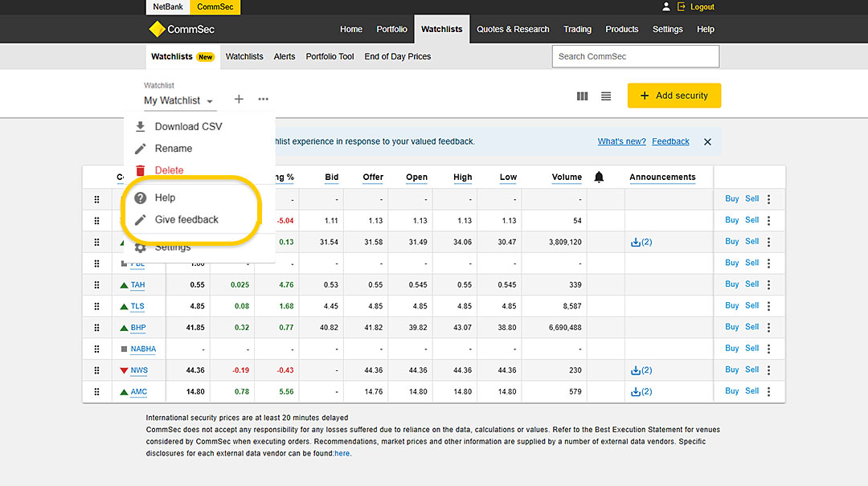
Task: Open the NABHA security code link
Action: [x=143, y=349]
